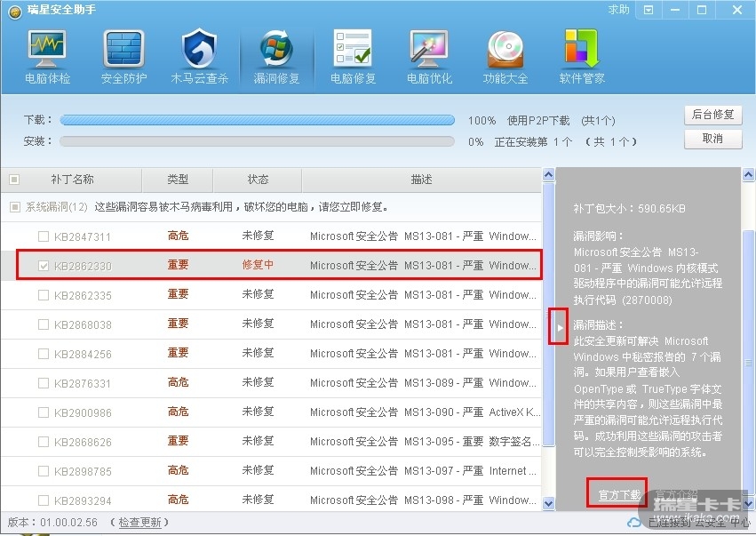Select the KB2847311 patch name
The image size is (756, 536).
point(83,236)
